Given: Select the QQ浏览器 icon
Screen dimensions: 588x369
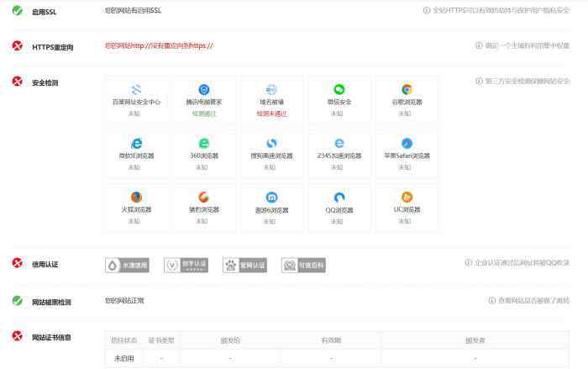Looking at the screenshot, I should point(339,197).
